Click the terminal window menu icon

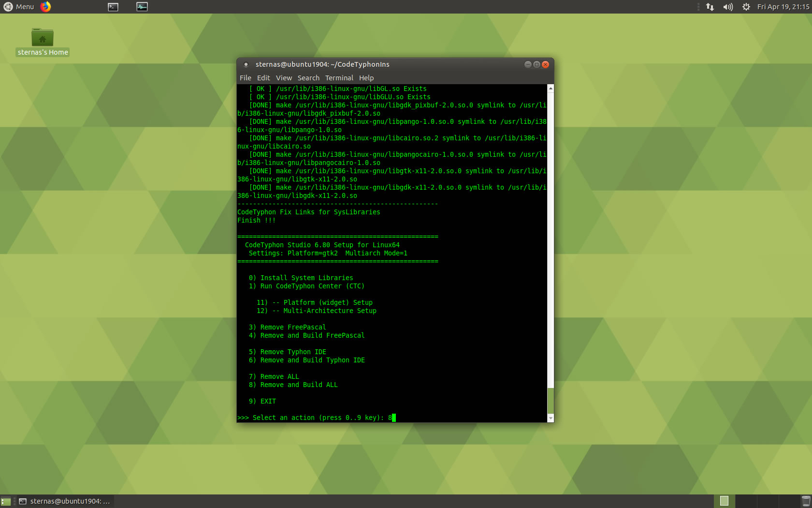pos(246,64)
